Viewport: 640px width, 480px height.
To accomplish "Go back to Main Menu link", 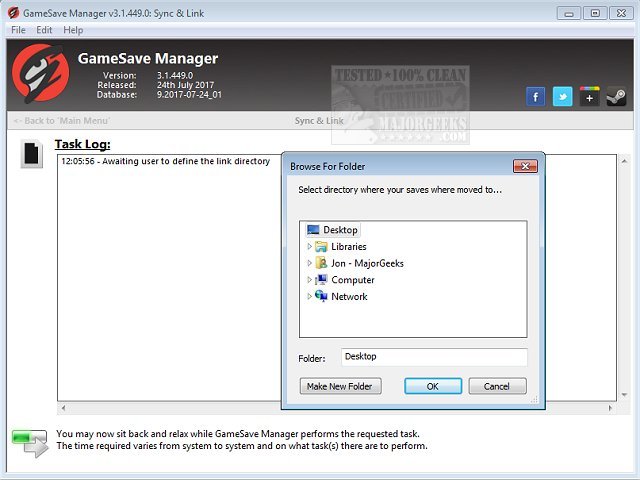I will 62,121.
